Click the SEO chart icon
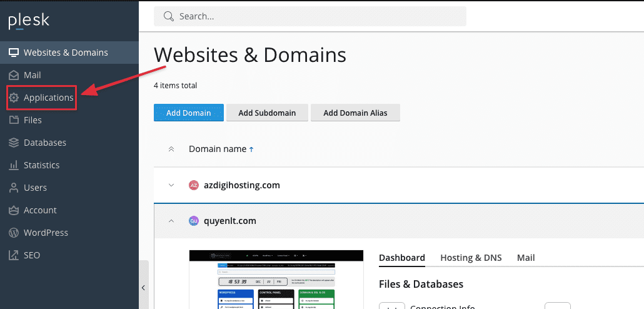 (13, 255)
